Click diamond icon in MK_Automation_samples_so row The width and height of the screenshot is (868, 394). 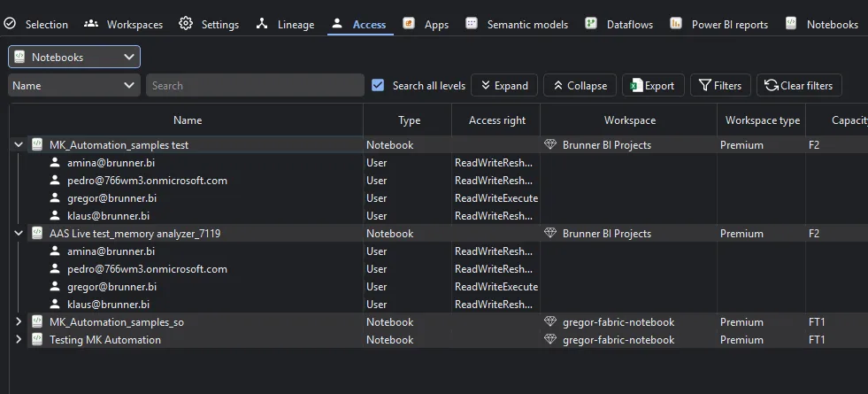pos(550,322)
